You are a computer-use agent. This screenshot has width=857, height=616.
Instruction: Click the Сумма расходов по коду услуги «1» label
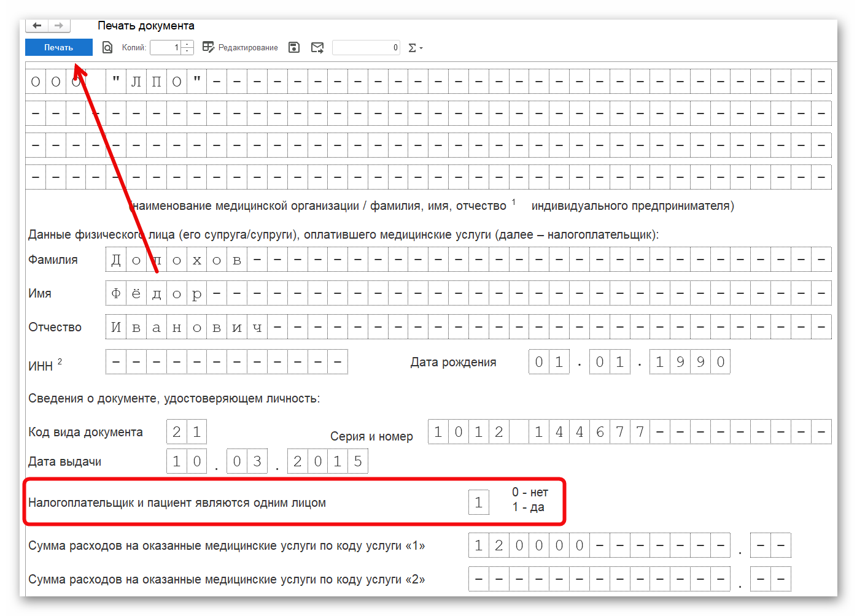[227, 545]
